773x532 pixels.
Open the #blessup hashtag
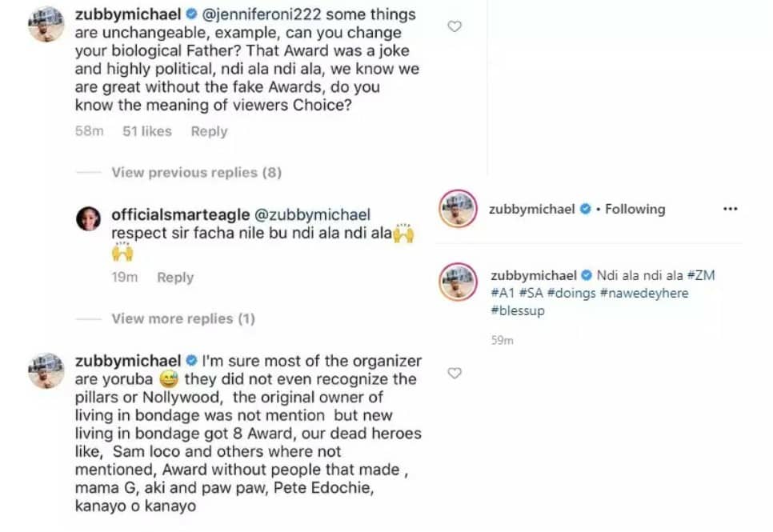tap(518, 310)
